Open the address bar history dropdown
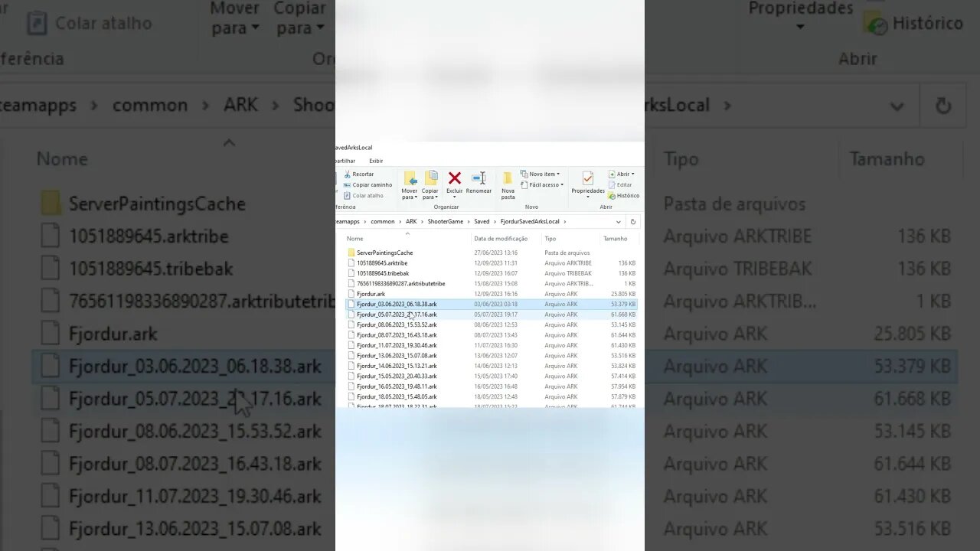Viewport: 980px width, 551px height. tap(617, 221)
